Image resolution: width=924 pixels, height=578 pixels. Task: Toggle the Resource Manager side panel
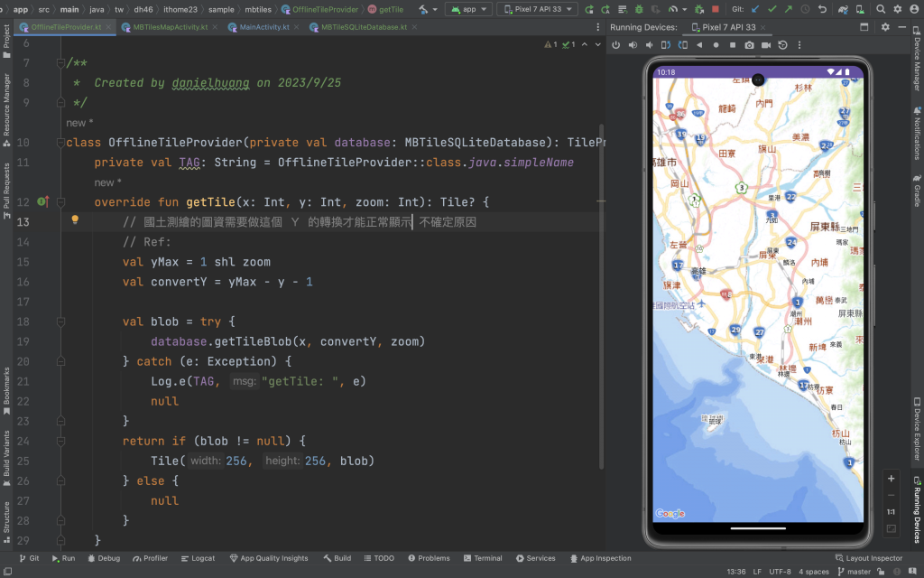pos(6,109)
